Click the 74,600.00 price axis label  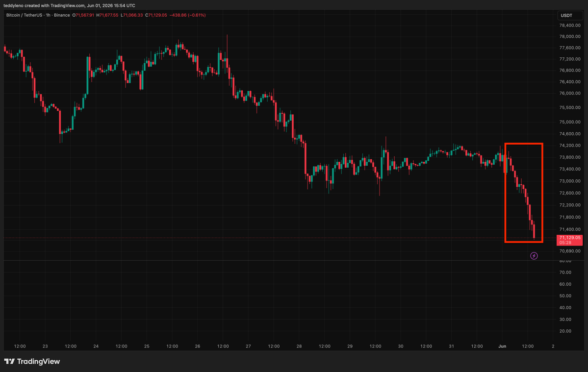(x=570, y=134)
